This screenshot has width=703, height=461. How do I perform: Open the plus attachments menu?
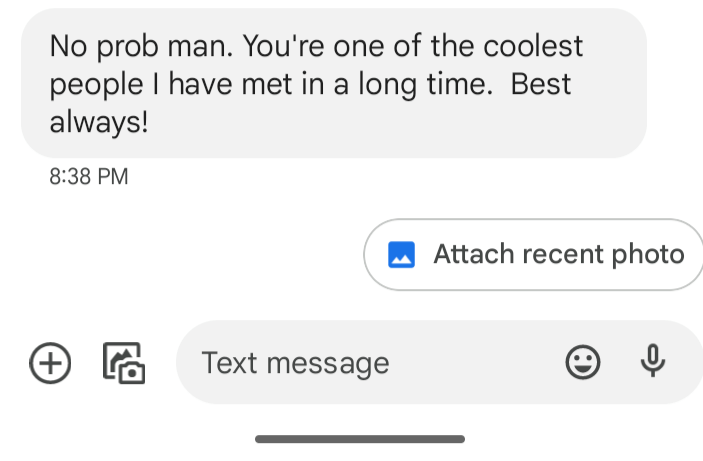[50, 362]
